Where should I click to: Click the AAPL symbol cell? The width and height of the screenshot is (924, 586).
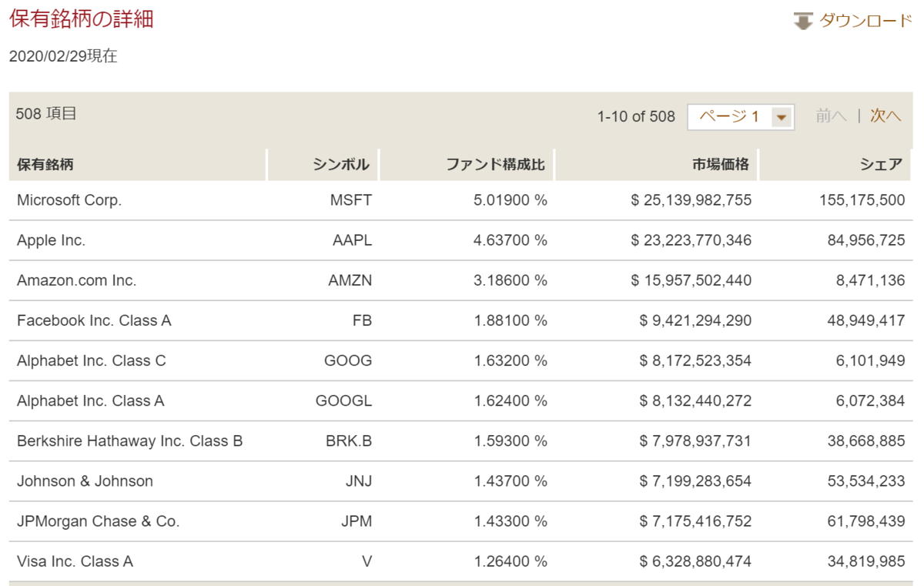coord(353,240)
